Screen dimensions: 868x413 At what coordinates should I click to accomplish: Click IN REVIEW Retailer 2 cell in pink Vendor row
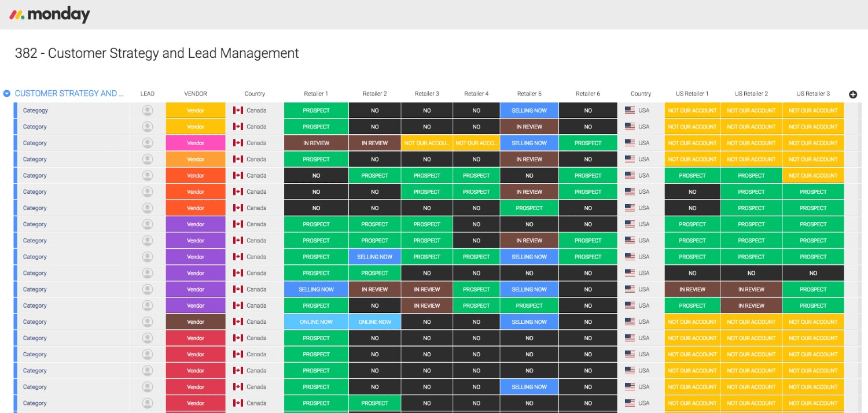click(x=375, y=143)
